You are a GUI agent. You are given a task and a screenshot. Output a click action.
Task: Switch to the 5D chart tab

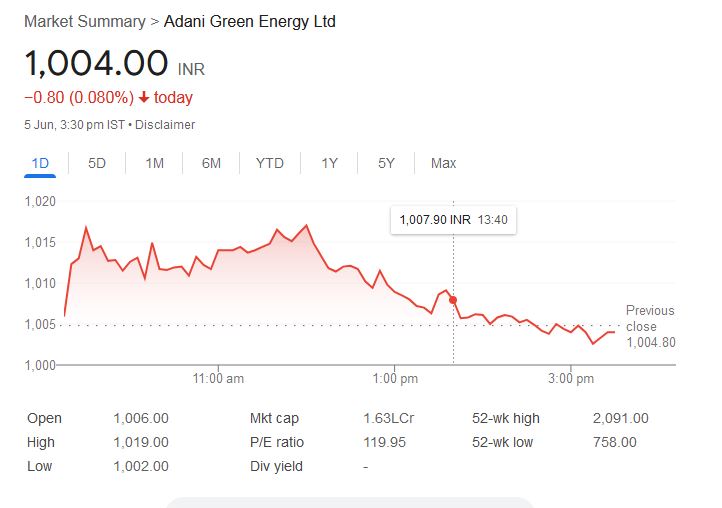97,163
